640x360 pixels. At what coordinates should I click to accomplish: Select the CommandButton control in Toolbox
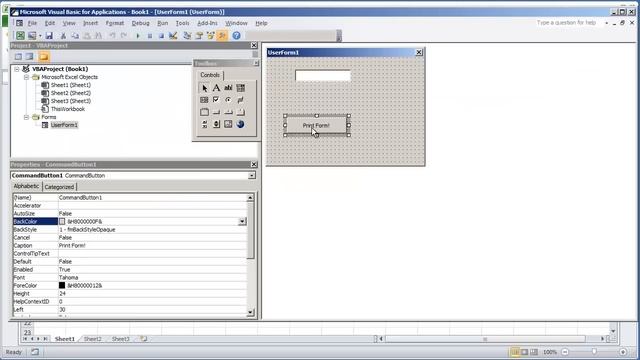[x=216, y=112]
